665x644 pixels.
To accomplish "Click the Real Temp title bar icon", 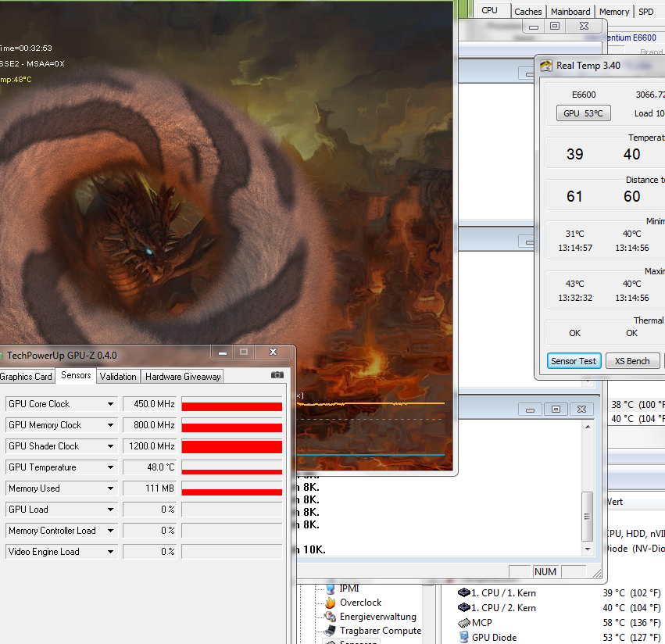I will point(545,66).
